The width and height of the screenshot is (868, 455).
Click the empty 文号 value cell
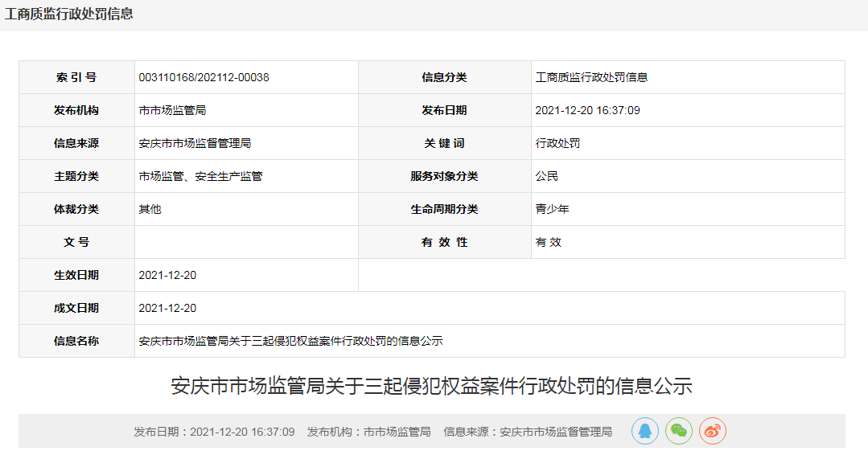[246, 242]
